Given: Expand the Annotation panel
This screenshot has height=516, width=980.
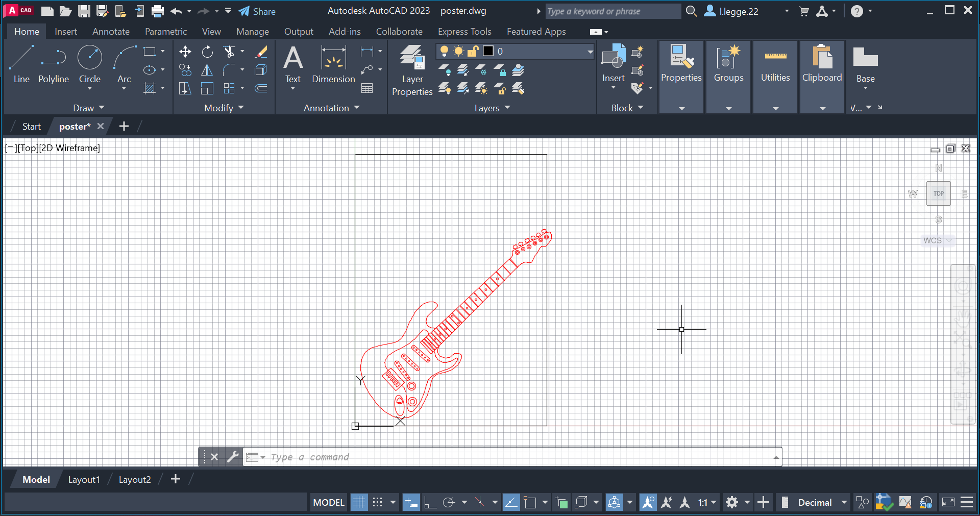Looking at the screenshot, I should pos(332,108).
